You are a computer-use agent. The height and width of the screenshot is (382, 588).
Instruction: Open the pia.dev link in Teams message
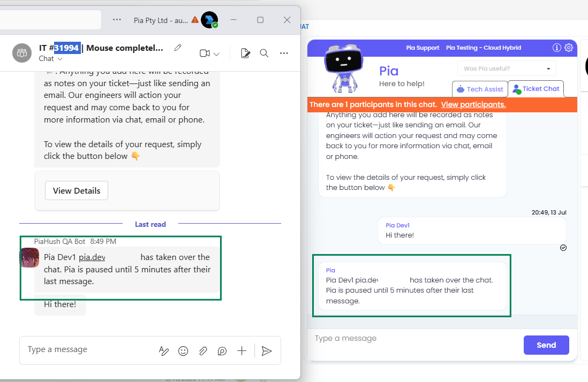(92, 257)
